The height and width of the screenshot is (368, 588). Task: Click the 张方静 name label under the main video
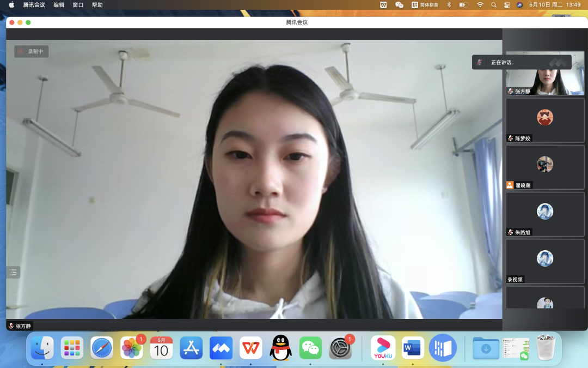point(23,326)
